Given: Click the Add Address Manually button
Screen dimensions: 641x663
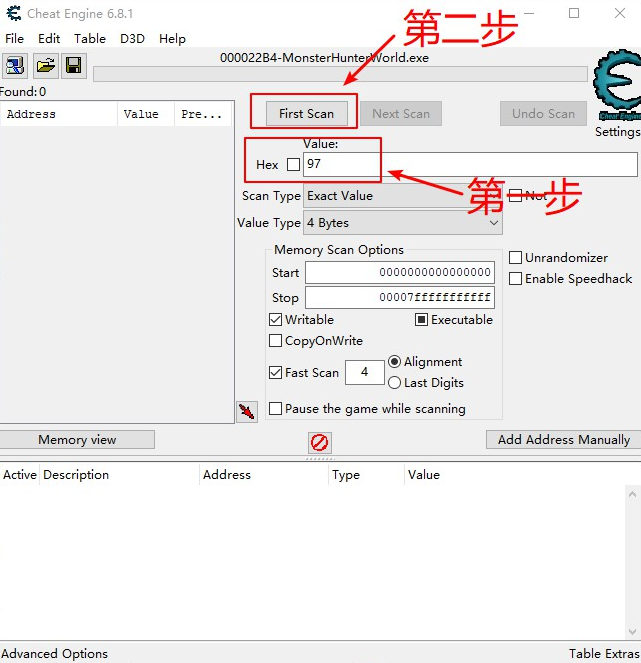Looking at the screenshot, I should [x=563, y=440].
